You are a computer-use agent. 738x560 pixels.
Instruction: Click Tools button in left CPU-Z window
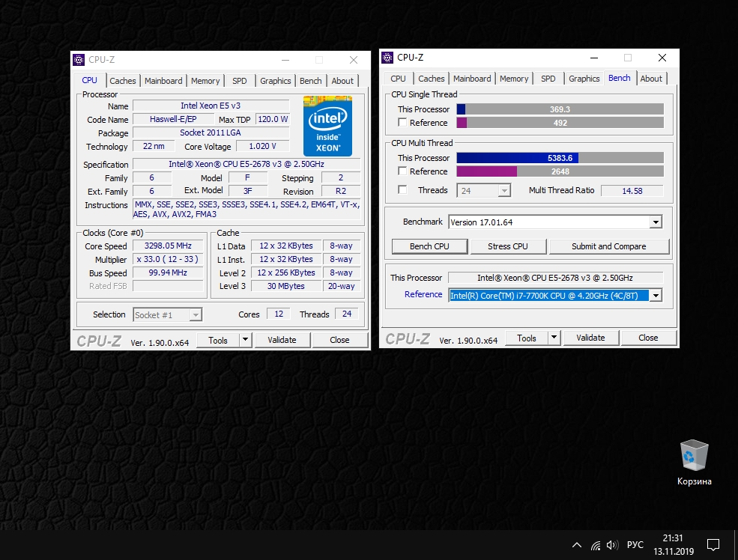click(218, 340)
